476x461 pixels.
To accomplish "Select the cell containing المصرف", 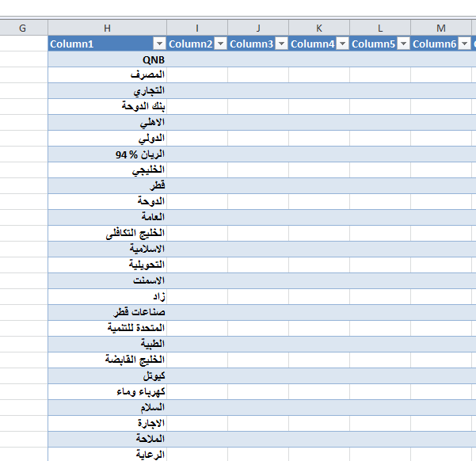I will click(107, 75).
